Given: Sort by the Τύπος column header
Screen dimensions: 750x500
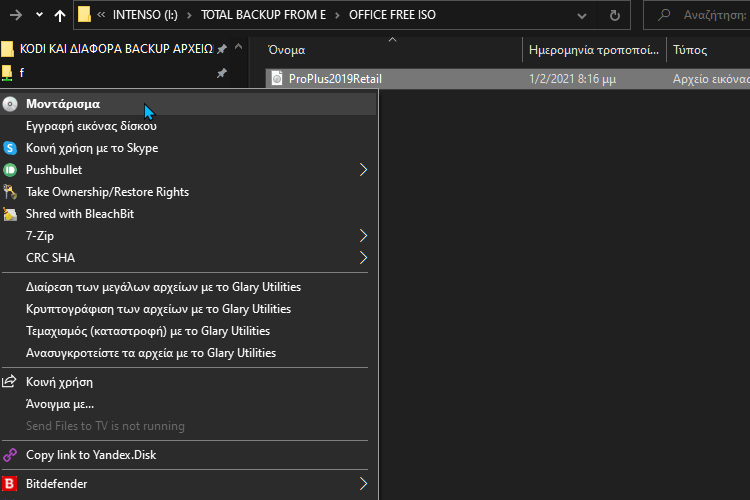Looking at the screenshot, I should (x=690, y=50).
